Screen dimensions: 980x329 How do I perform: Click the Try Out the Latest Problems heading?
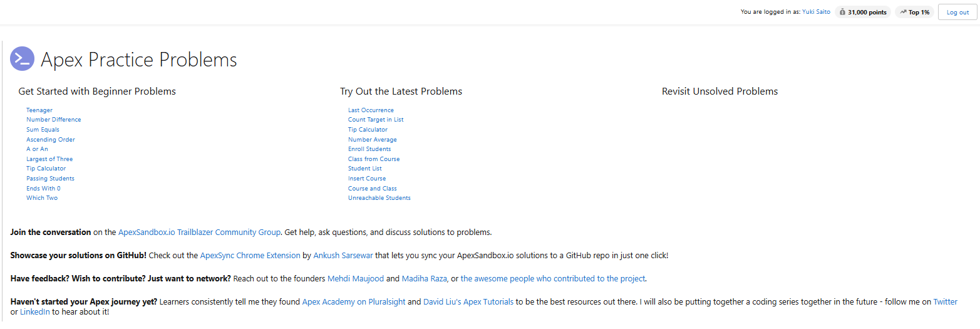(401, 91)
